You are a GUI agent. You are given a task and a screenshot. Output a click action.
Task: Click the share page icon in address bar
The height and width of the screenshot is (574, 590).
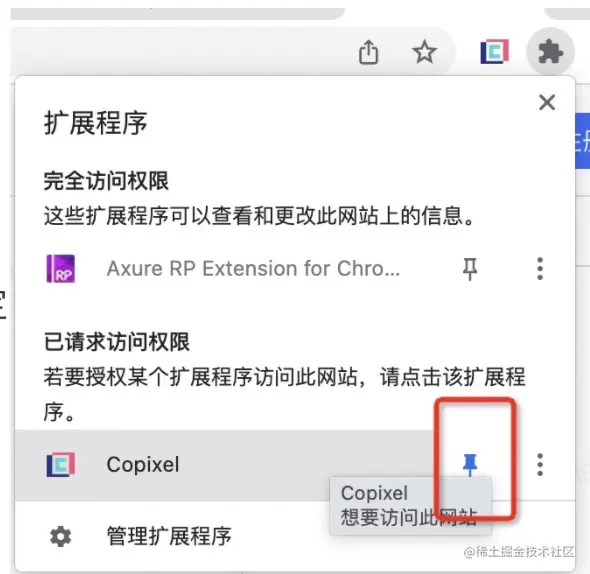pos(368,52)
